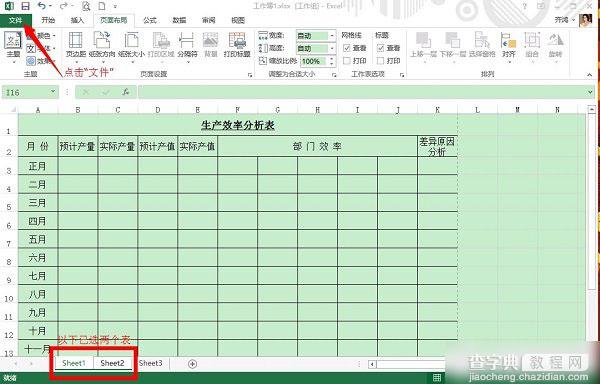Open the 页面设置 dialog launcher
Screen dimensions: 600x384
250,75
